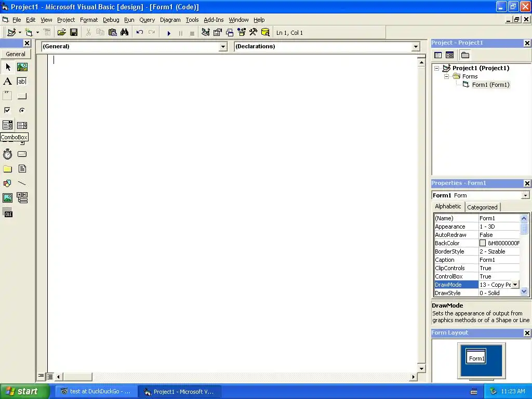Click the General tab of the toolbox
This screenshot has height=399, width=532.
15,54
